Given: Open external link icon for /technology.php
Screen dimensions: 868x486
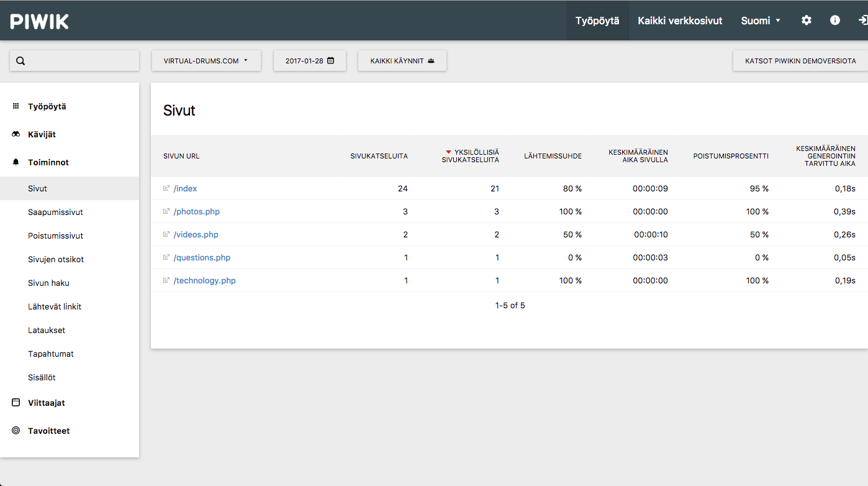Looking at the screenshot, I should click(x=166, y=280).
